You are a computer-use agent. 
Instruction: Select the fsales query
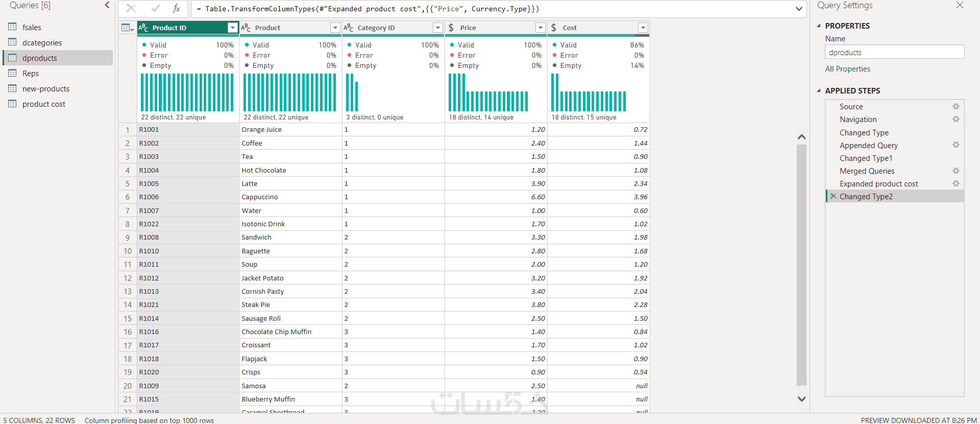click(32, 27)
